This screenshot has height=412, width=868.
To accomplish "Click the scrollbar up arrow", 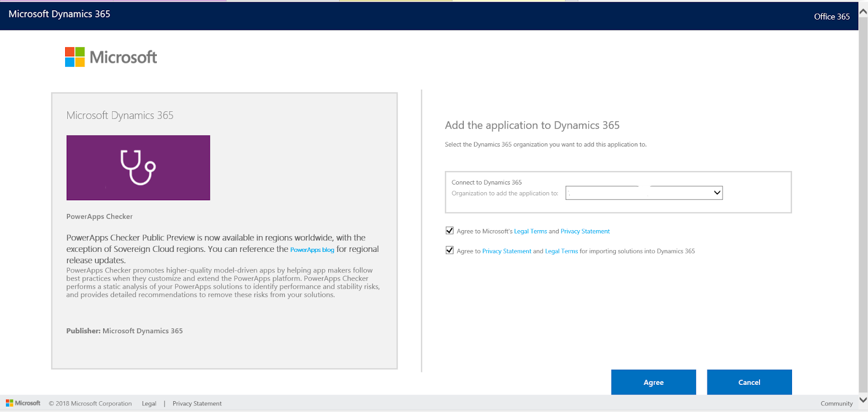I will click(x=863, y=11).
